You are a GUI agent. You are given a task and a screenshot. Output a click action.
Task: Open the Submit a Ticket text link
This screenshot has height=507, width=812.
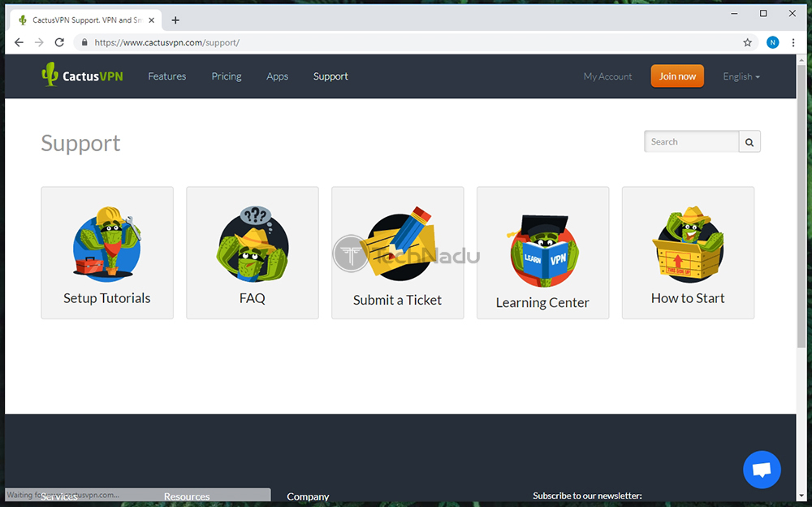[397, 300]
